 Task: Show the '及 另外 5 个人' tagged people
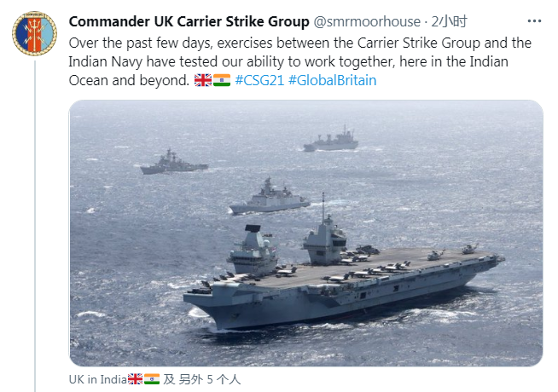[202, 379]
